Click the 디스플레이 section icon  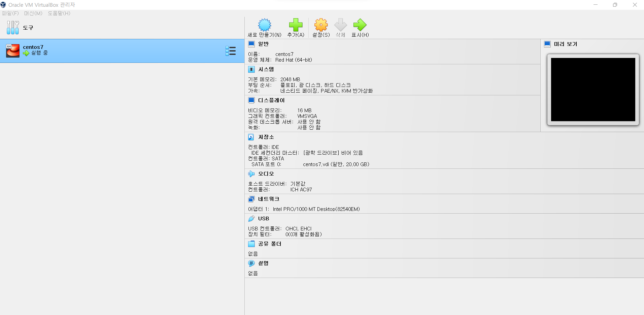tap(251, 100)
